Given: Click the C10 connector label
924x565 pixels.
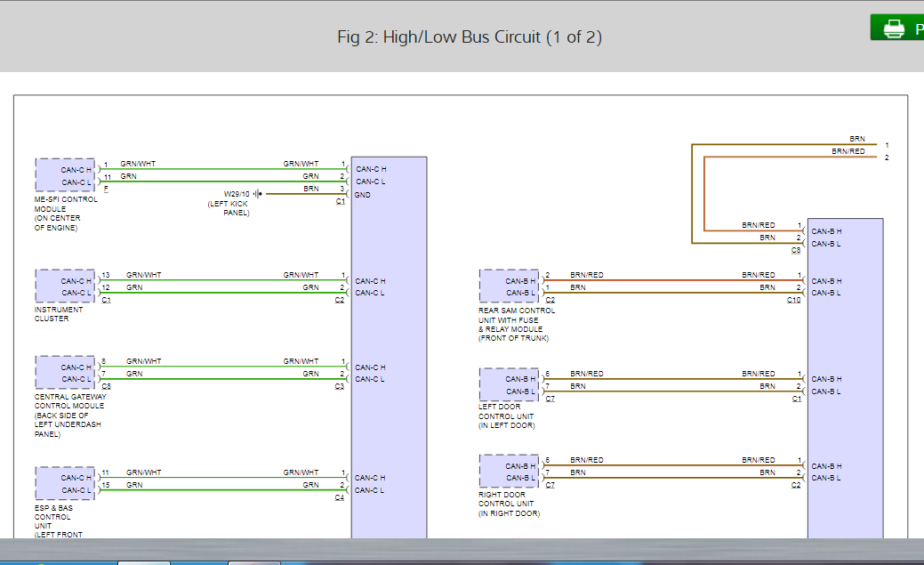Looking at the screenshot, I should [793, 301].
